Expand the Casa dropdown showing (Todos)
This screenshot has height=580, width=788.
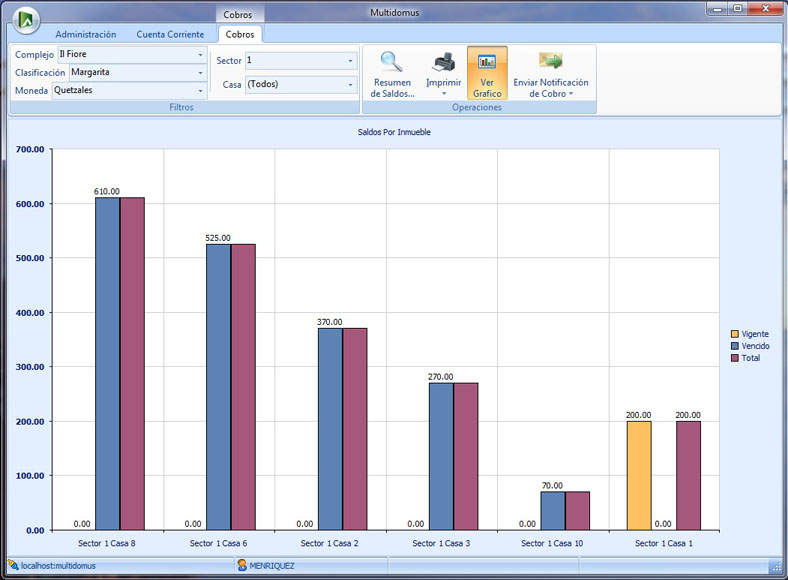click(x=350, y=85)
